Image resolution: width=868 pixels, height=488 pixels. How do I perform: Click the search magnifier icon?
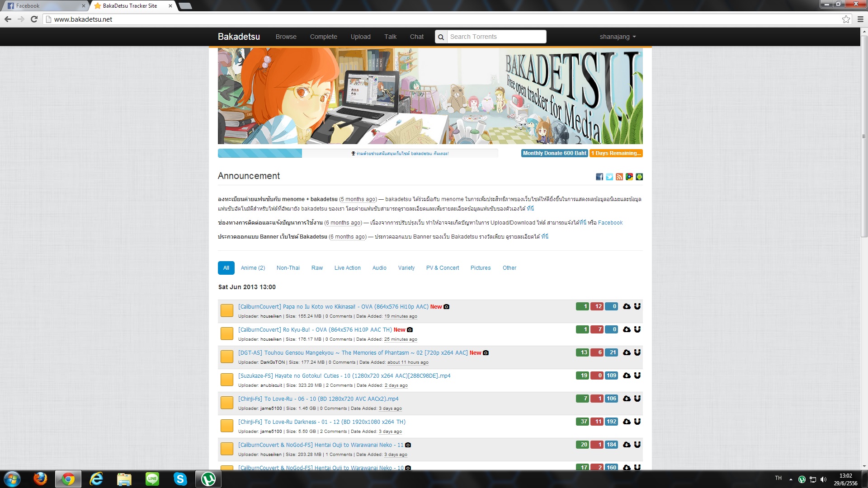(441, 37)
